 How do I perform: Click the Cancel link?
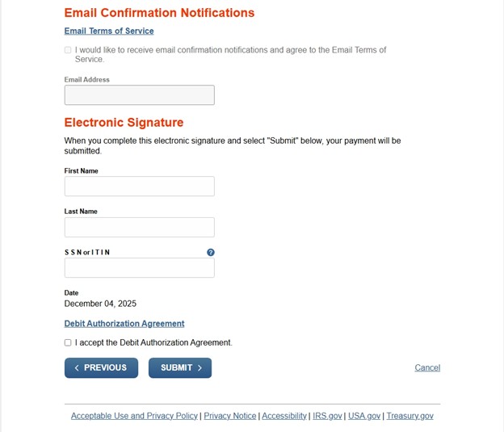[x=427, y=368]
